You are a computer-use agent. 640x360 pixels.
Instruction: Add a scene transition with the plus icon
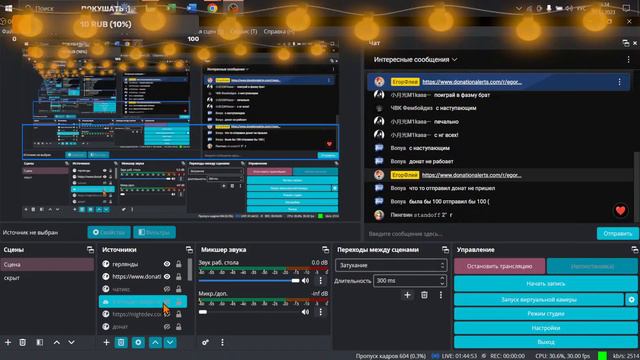pyautogui.click(x=407, y=295)
